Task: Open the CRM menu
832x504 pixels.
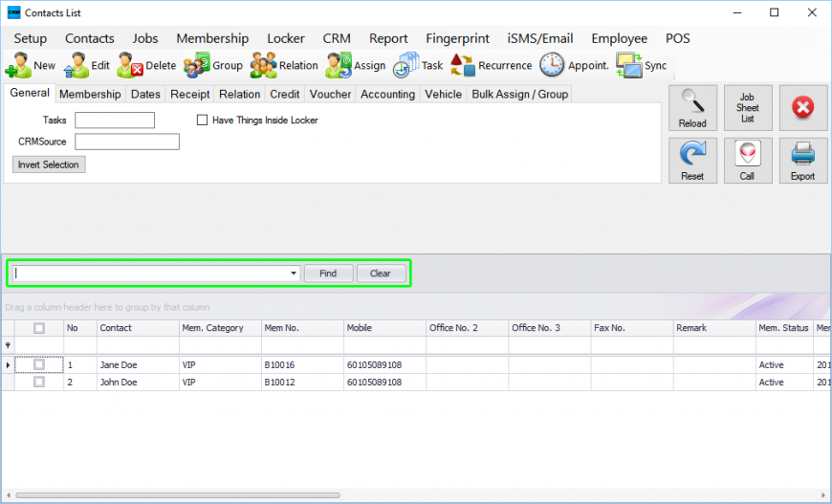Action: 337,38
